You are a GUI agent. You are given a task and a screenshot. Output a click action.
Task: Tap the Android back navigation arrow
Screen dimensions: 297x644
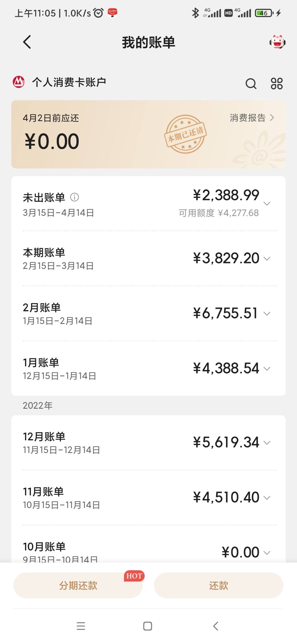point(216,626)
